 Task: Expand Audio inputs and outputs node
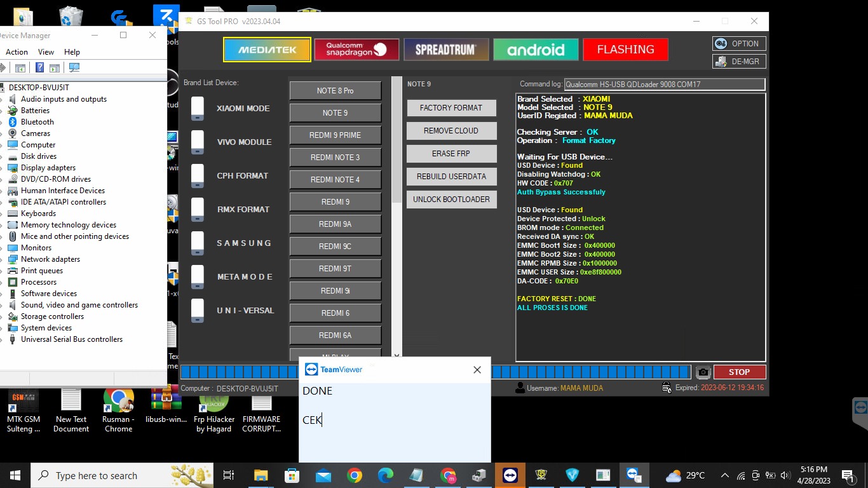(2, 99)
